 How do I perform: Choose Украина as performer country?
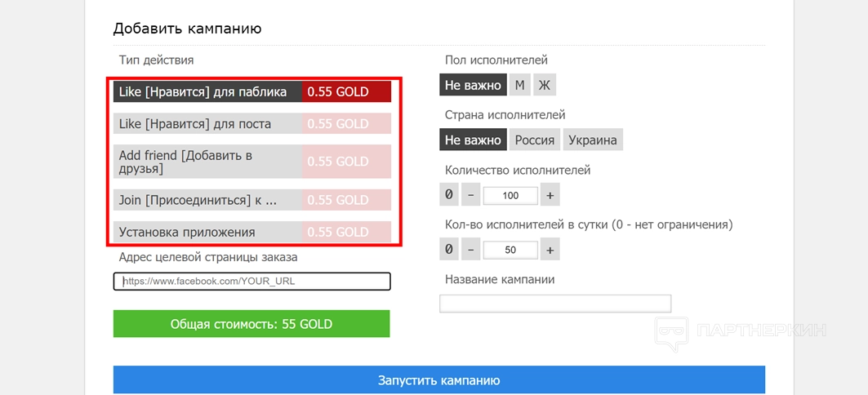pos(592,140)
